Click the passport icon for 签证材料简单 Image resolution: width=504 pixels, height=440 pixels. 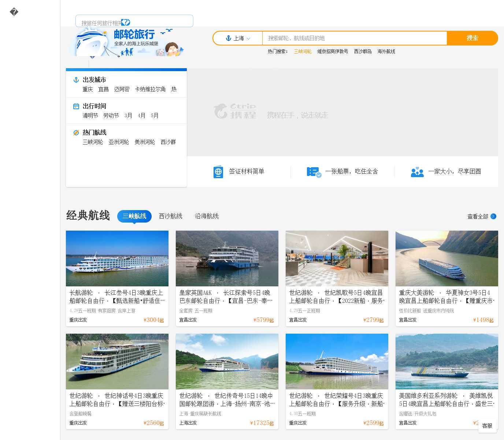click(x=218, y=172)
